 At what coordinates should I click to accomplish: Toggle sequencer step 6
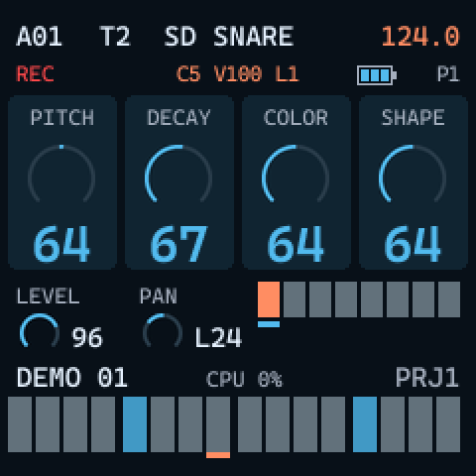point(163,424)
